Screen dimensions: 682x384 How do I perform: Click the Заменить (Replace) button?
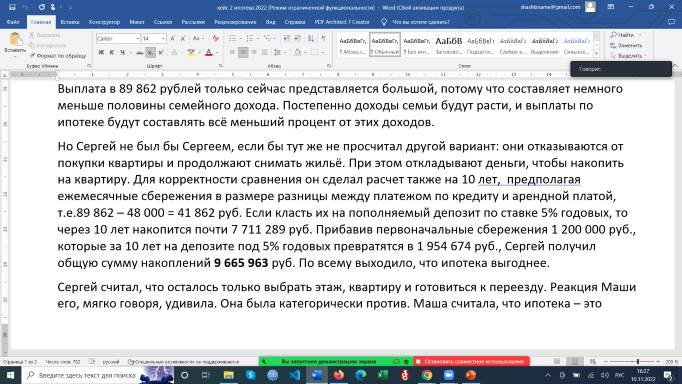click(626, 45)
